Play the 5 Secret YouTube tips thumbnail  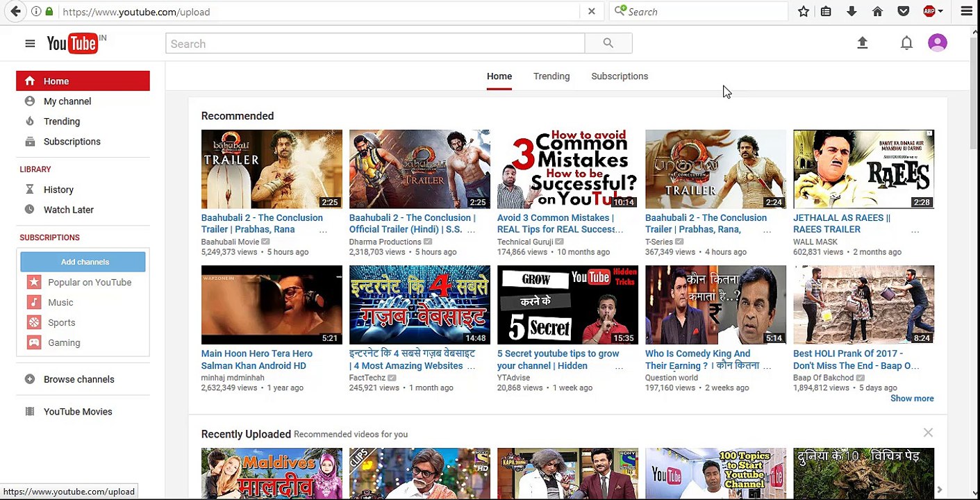click(x=567, y=305)
